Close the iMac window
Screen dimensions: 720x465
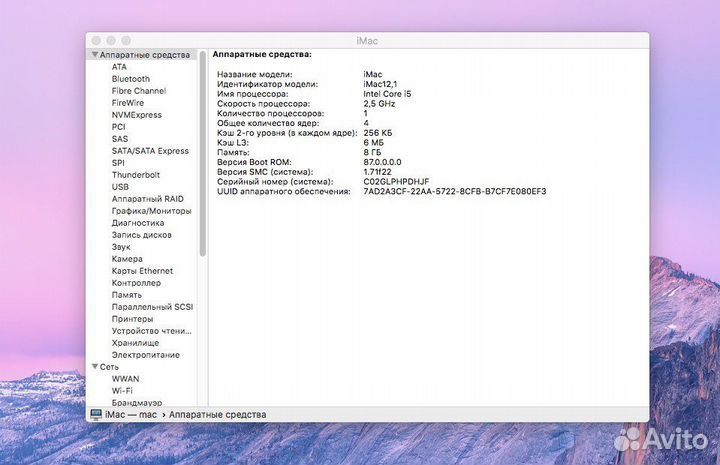point(96,41)
